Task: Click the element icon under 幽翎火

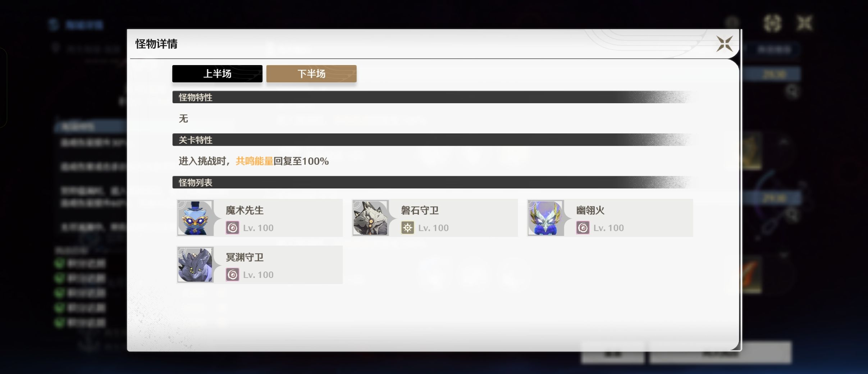Action: pos(583,228)
